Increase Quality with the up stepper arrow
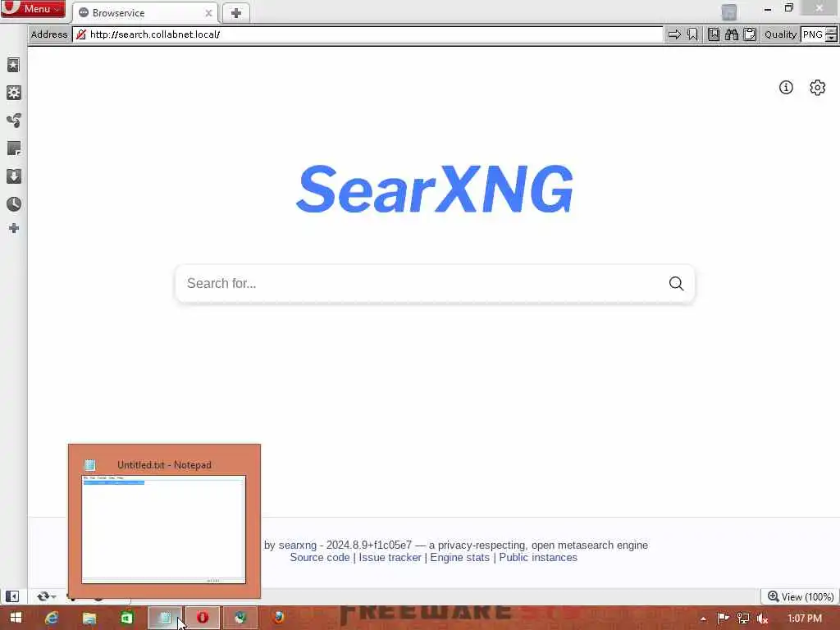The height and width of the screenshot is (630, 840). click(x=831, y=30)
